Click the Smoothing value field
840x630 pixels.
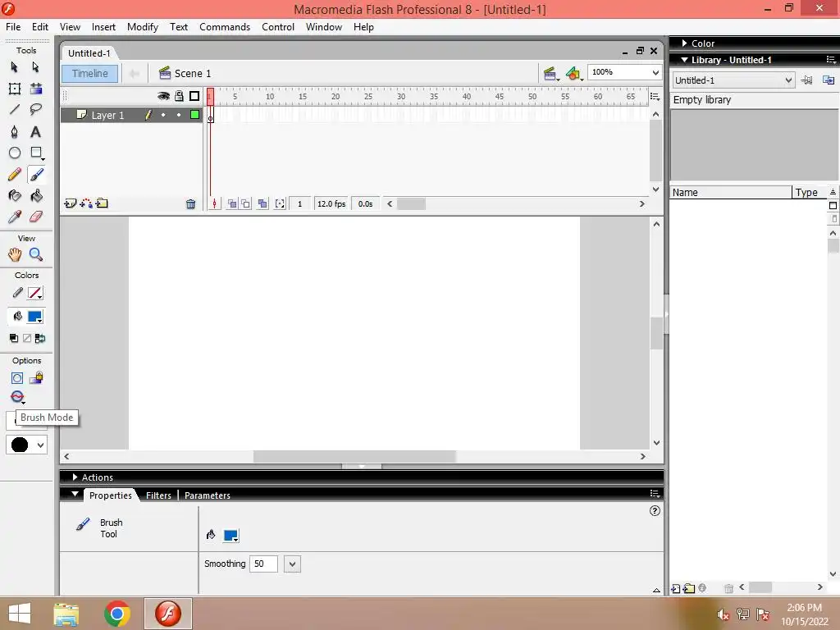[263, 564]
